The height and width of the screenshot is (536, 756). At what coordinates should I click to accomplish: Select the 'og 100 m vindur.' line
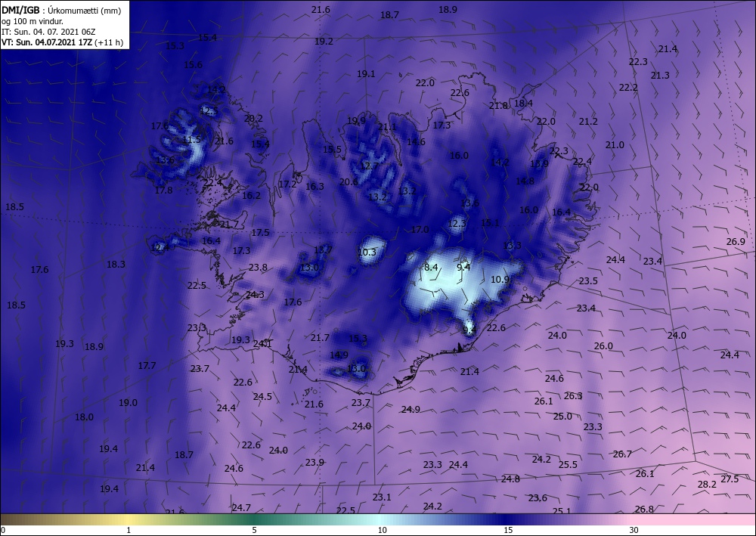(x=33, y=21)
